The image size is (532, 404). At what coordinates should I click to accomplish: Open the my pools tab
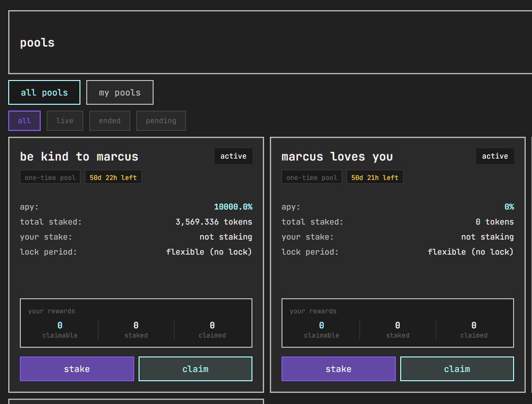[x=120, y=92]
